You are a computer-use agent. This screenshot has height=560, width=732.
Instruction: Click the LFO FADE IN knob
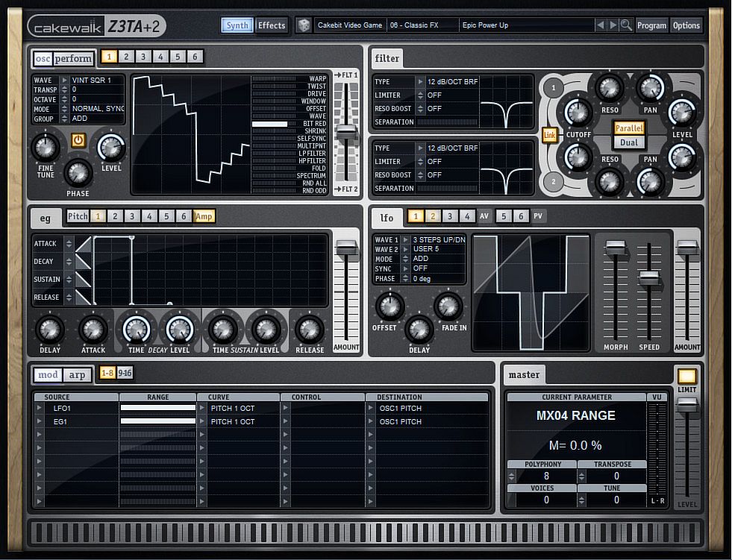point(448,306)
